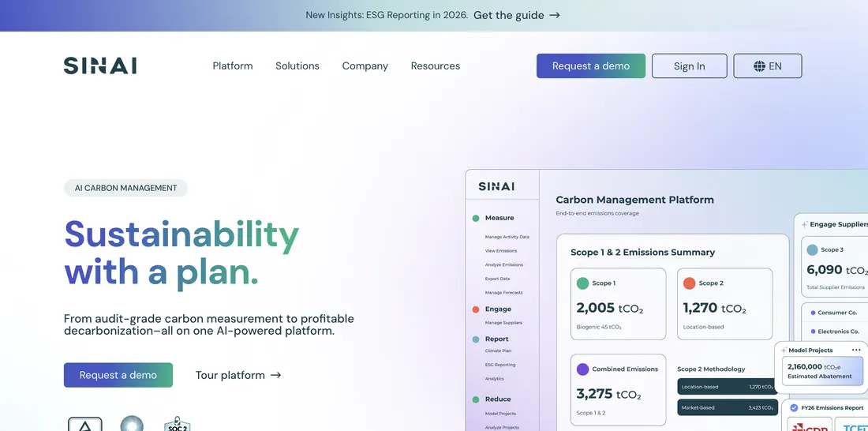Open the Tour platform link
This screenshot has height=431, width=868.
[238, 375]
